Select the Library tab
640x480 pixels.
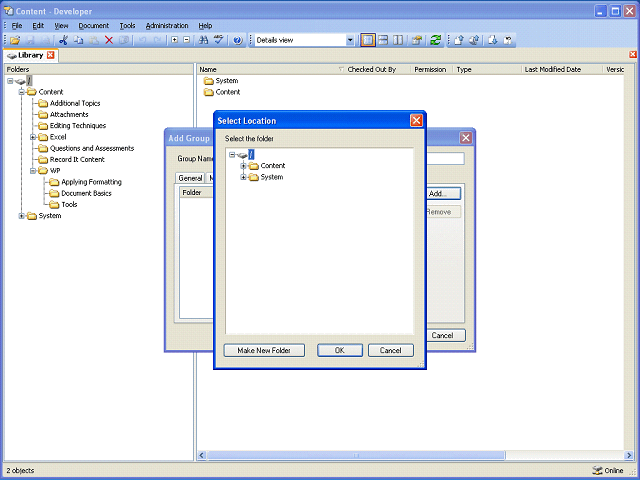(31, 55)
